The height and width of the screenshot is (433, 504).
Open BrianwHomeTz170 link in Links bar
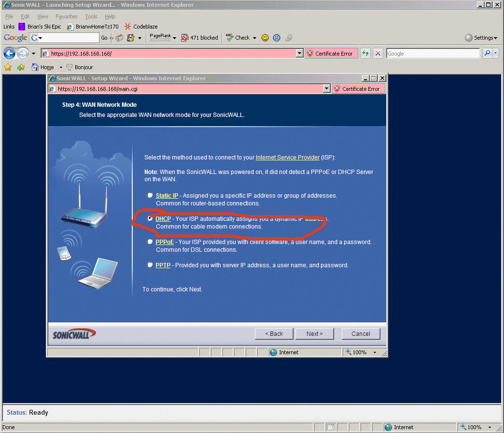93,27
